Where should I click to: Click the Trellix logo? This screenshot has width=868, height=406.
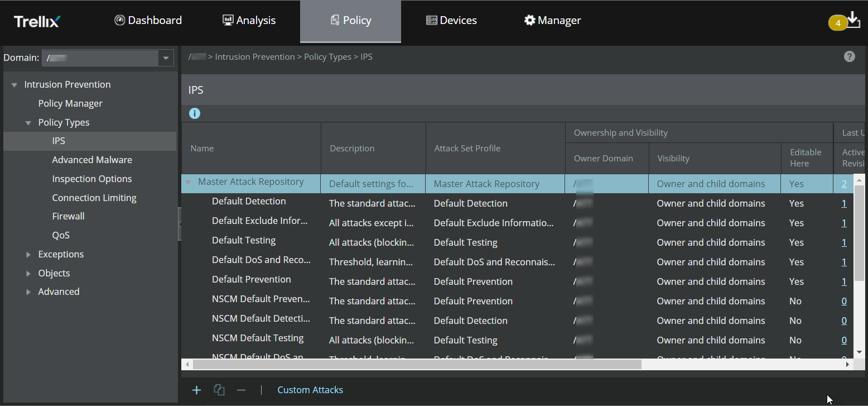pos(37,21)
